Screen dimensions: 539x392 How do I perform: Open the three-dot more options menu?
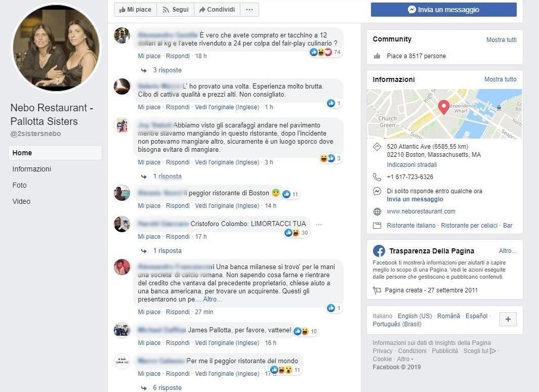(249, 10)
